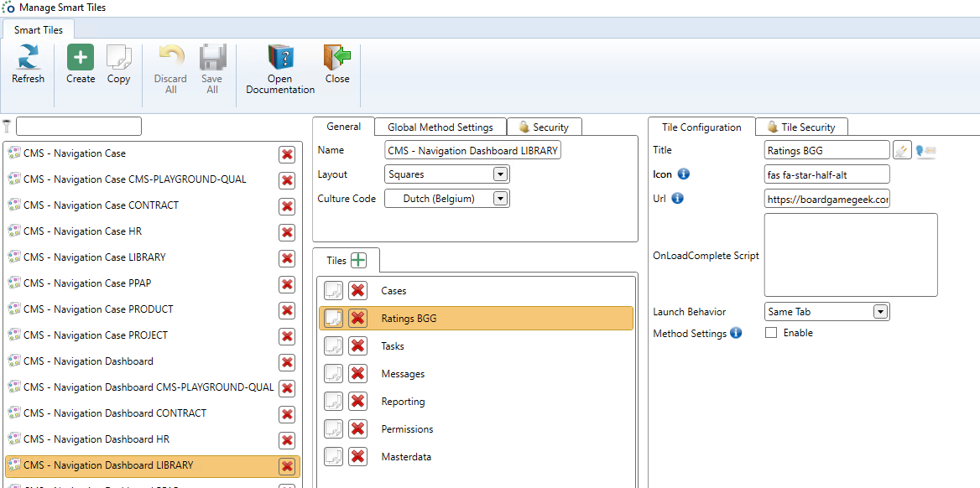
Task: Open the Culture Code dropdown
Action: click(499, 199)
